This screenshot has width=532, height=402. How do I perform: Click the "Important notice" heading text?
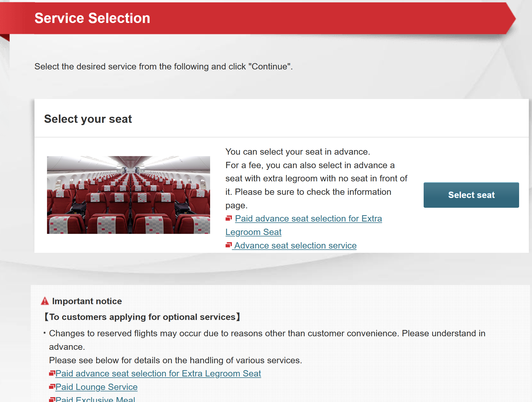[x=87, y=301]
